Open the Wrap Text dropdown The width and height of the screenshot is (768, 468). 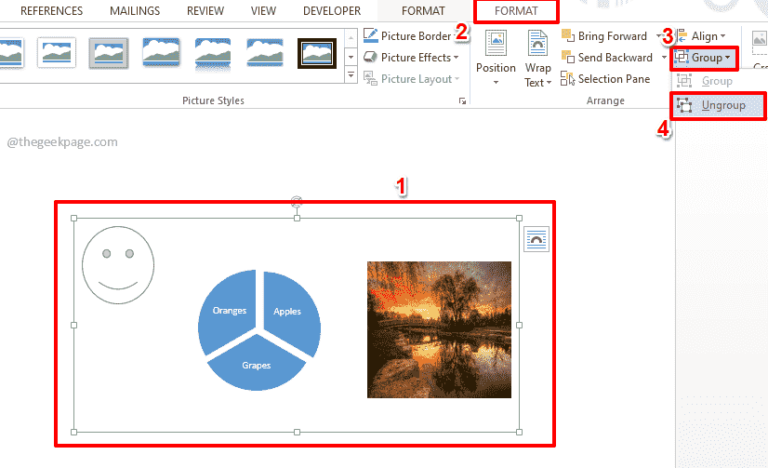(x=538, y=59)
